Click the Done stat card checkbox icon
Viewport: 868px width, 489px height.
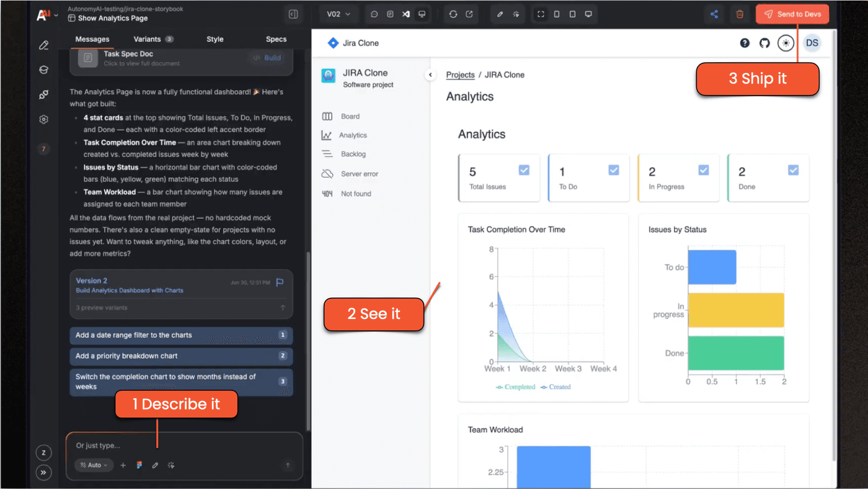click(793, 170)
